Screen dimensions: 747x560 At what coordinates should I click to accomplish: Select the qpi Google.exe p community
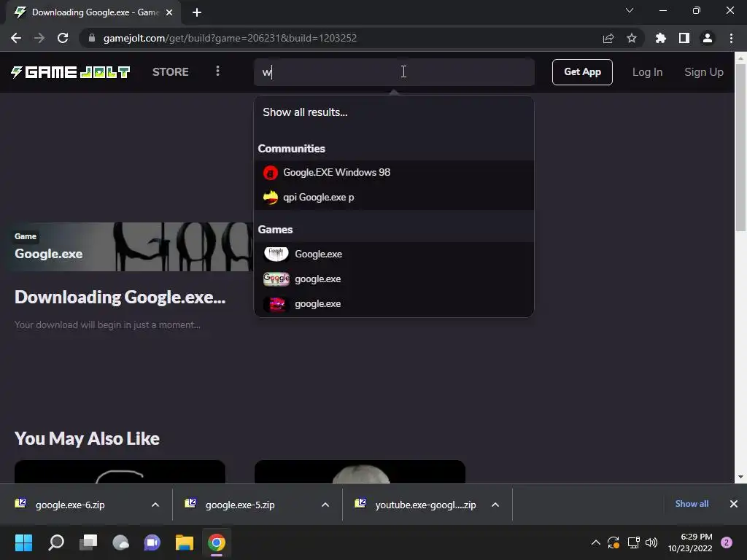point(394,197)
